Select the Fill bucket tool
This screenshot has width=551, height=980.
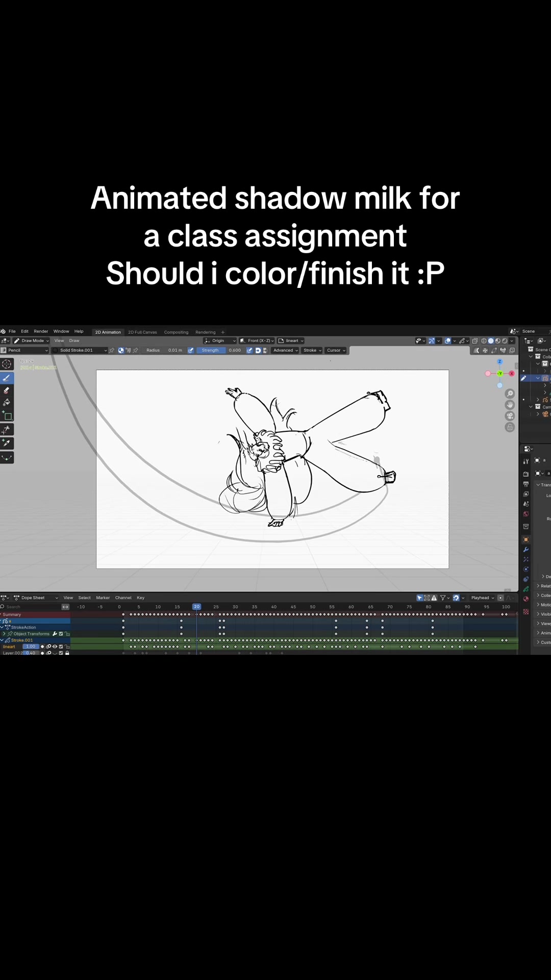click(7, 403)
